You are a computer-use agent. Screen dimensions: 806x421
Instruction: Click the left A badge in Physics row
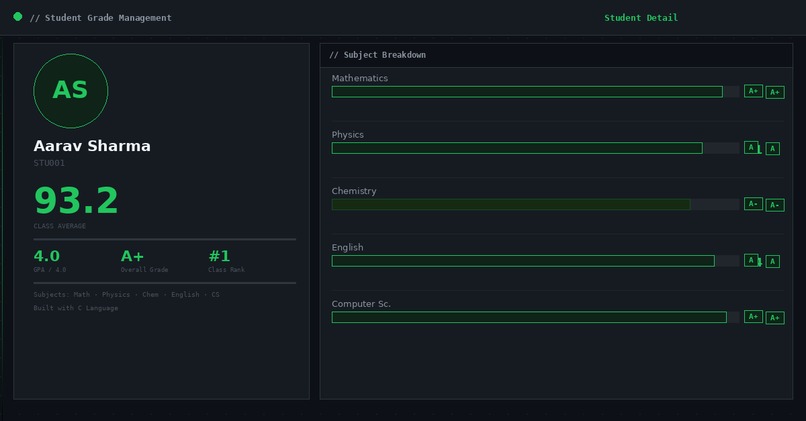(x=751, y=148)
